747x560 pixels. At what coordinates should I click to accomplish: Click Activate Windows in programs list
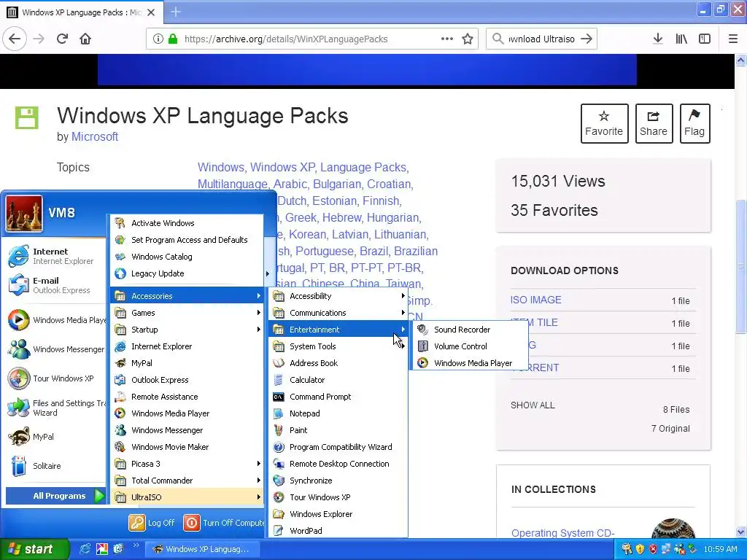click(187, 223)
